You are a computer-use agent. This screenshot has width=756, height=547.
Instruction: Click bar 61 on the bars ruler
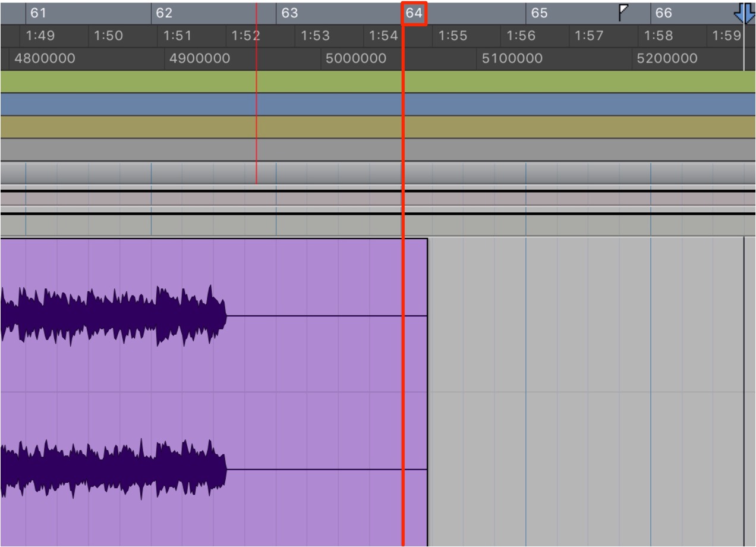[x=38, y=13]
